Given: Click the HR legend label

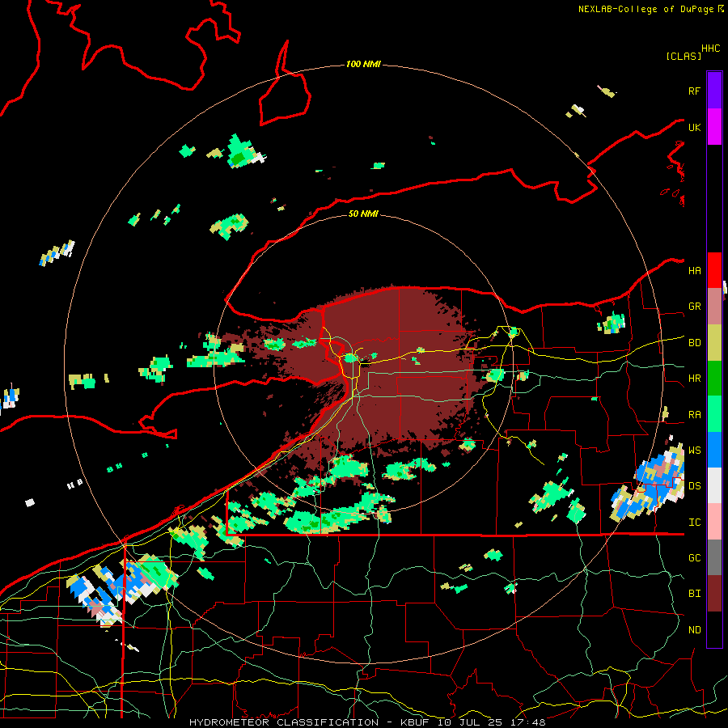Looking at the screenshot, I should tap(694, 379).
